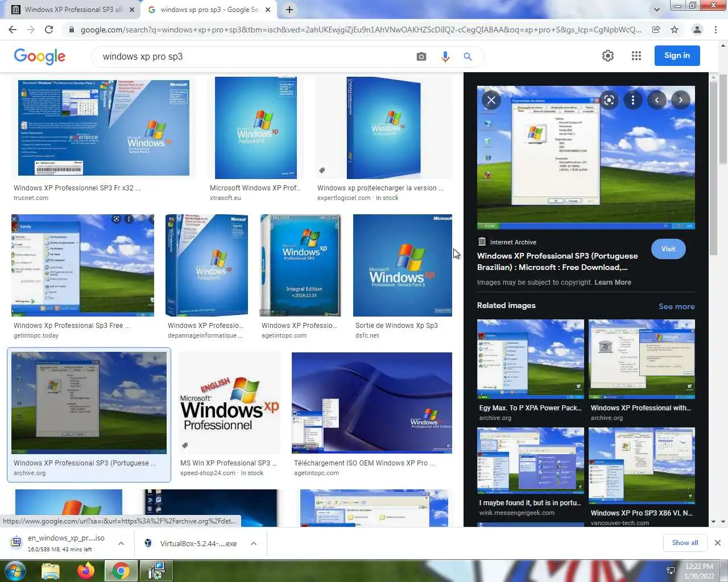728x582 pixels.
Task: Launch Firefox from the taskbar
Action: point(86,571)
